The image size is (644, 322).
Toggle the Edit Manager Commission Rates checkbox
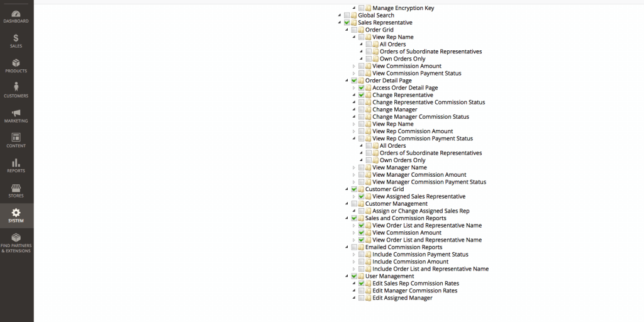click(362, 291)
